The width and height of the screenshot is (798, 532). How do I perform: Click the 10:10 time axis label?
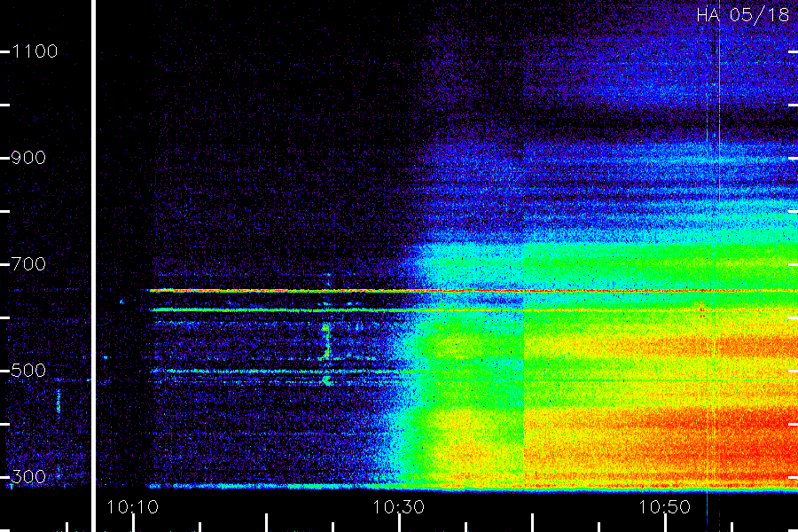point(133,507)
